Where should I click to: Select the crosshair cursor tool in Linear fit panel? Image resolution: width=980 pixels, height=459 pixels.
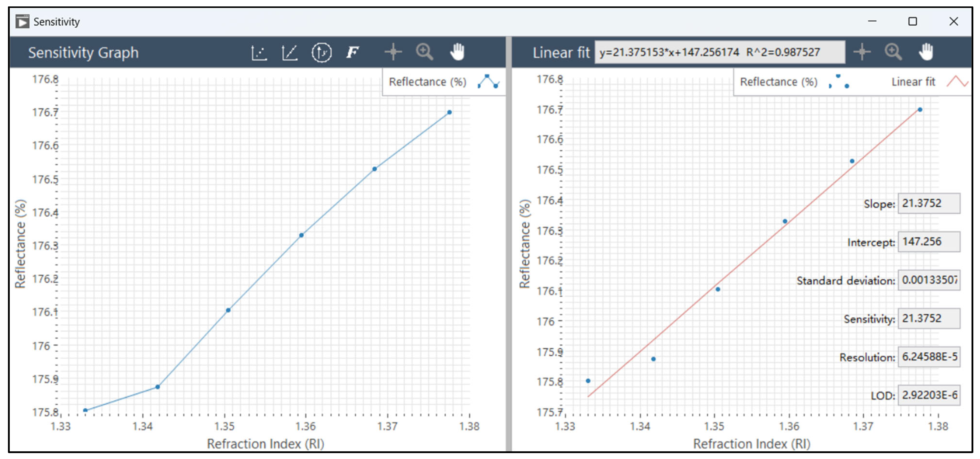862,52
